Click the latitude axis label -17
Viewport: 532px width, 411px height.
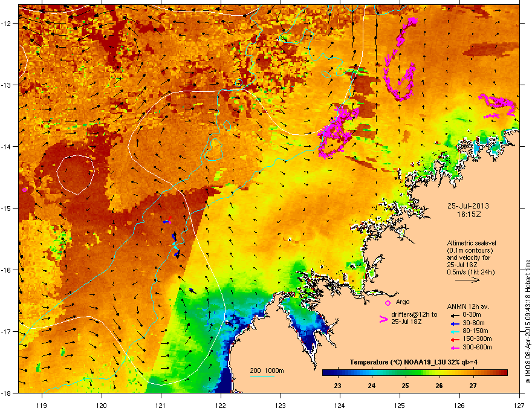6,331
